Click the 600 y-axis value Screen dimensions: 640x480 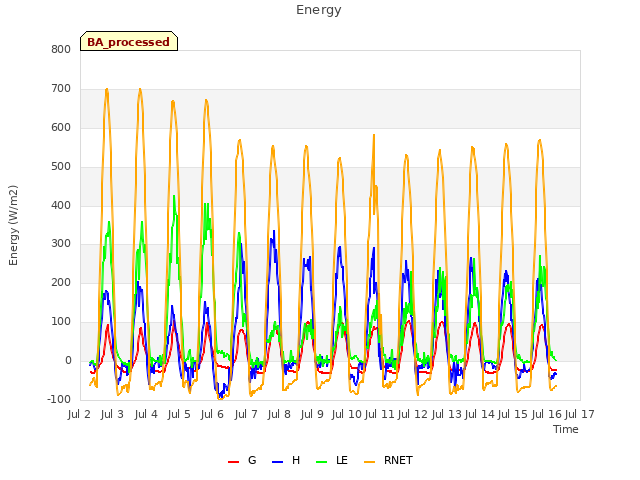point(61,128)
